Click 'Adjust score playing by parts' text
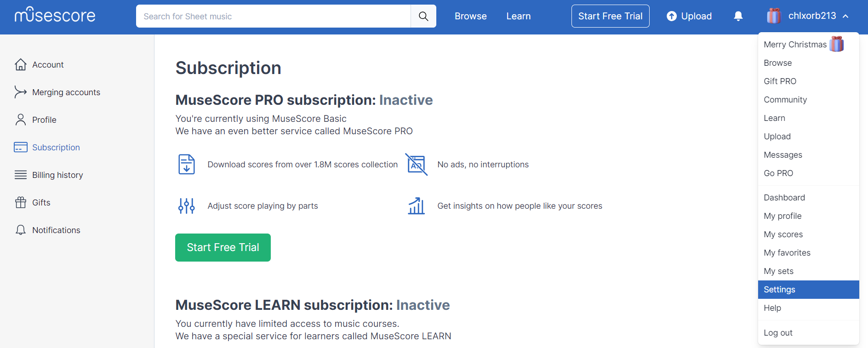This screenshot has height=348, width=868. [x=263, y=205]
